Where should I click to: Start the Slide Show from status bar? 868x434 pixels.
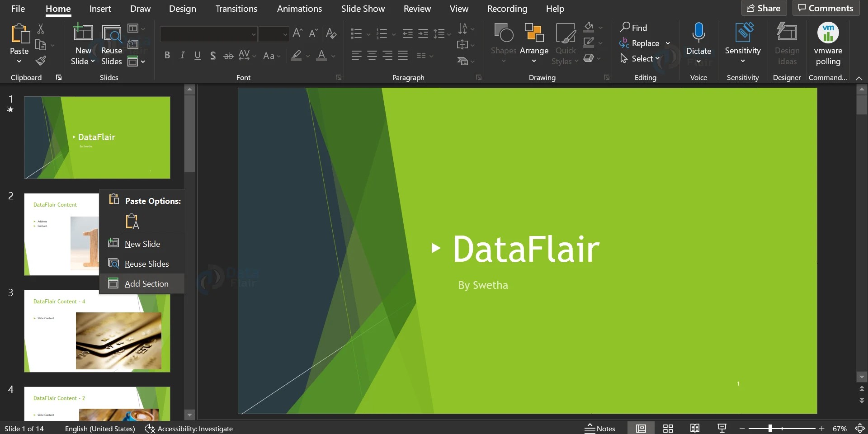click(x=722, y=428)
